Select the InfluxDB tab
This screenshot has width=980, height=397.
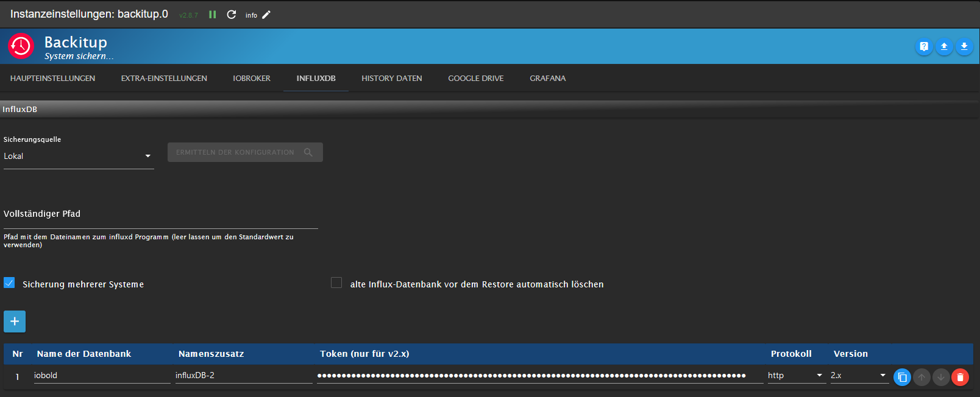click(x=316, y=79)
